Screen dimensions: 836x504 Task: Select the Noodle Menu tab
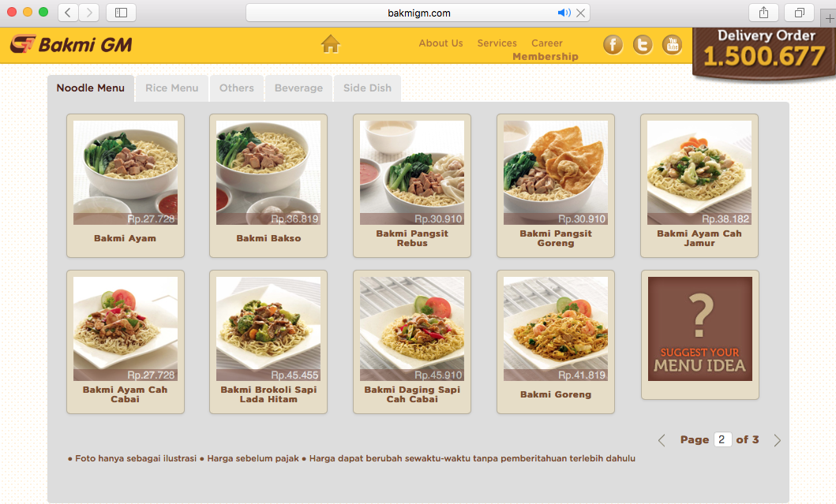91,88
